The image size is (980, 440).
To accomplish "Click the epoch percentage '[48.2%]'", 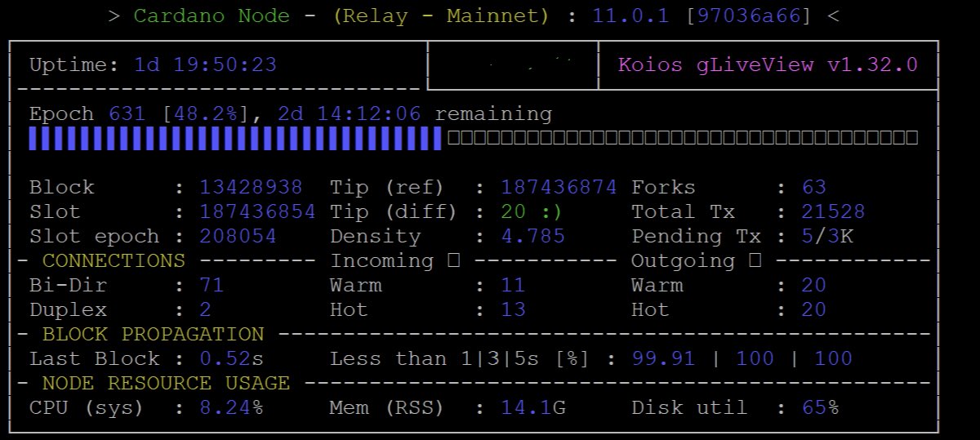I will (205, 113).
